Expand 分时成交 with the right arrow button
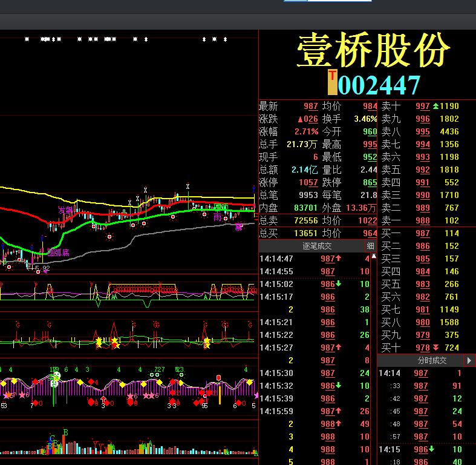Viewport: 476px width, 465px height. [x=469, y=360]
